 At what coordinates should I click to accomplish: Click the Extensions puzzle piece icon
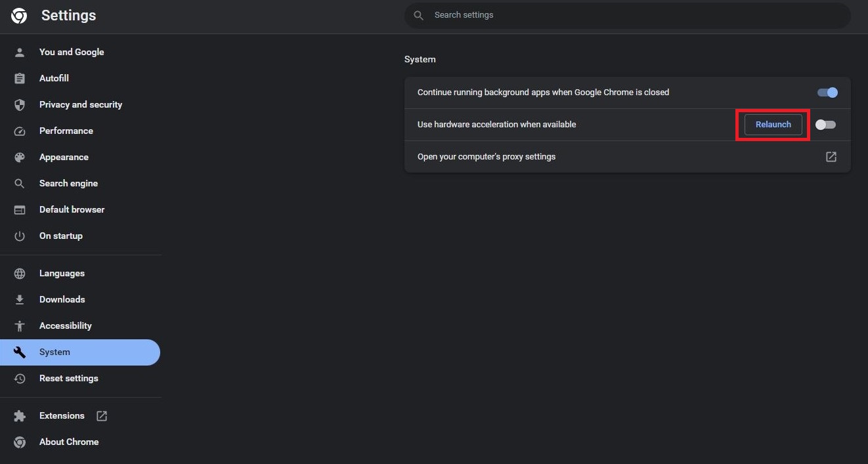[x=20, y=416]
